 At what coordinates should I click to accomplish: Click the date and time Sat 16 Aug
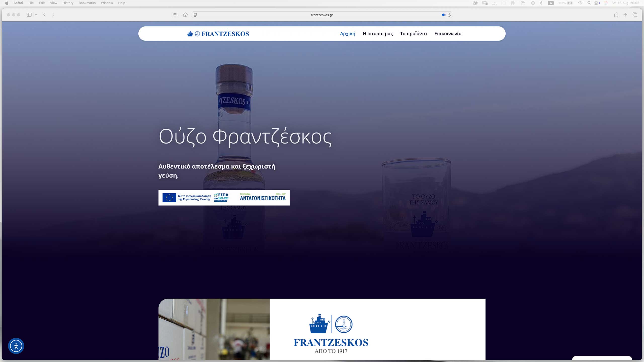[x=625, y=3]
